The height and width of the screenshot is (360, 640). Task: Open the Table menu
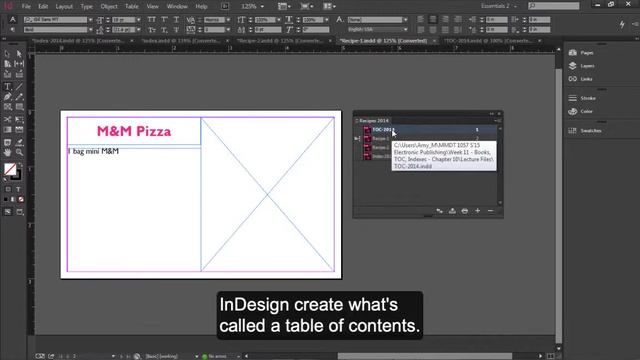(131, 7)
